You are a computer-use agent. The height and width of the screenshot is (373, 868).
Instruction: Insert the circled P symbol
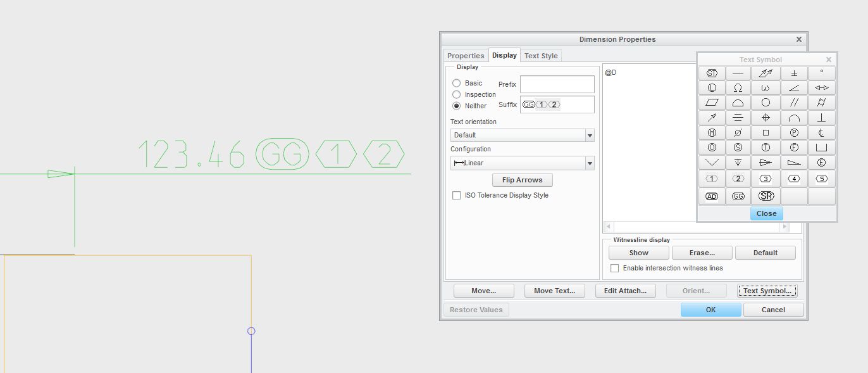coord(793,133)
